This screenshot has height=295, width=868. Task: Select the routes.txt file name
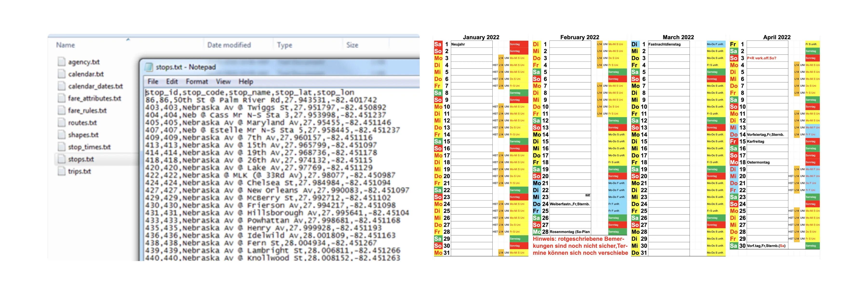[82, 123]
